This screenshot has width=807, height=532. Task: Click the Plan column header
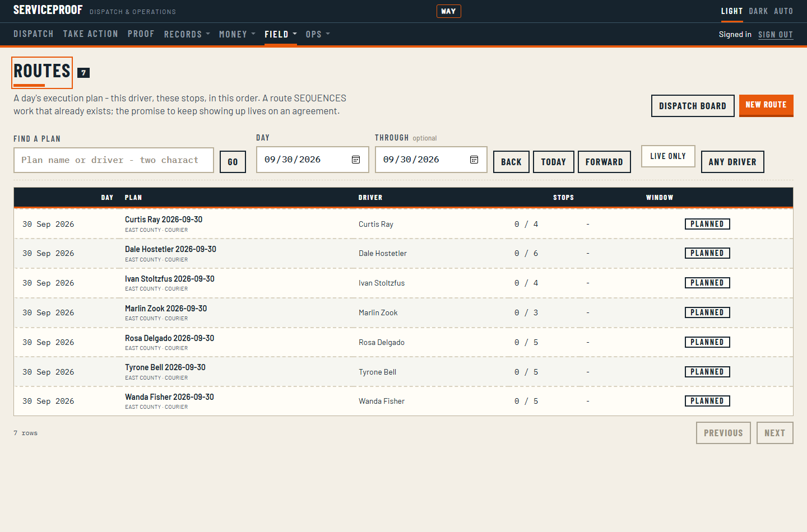tap(133, 198)
